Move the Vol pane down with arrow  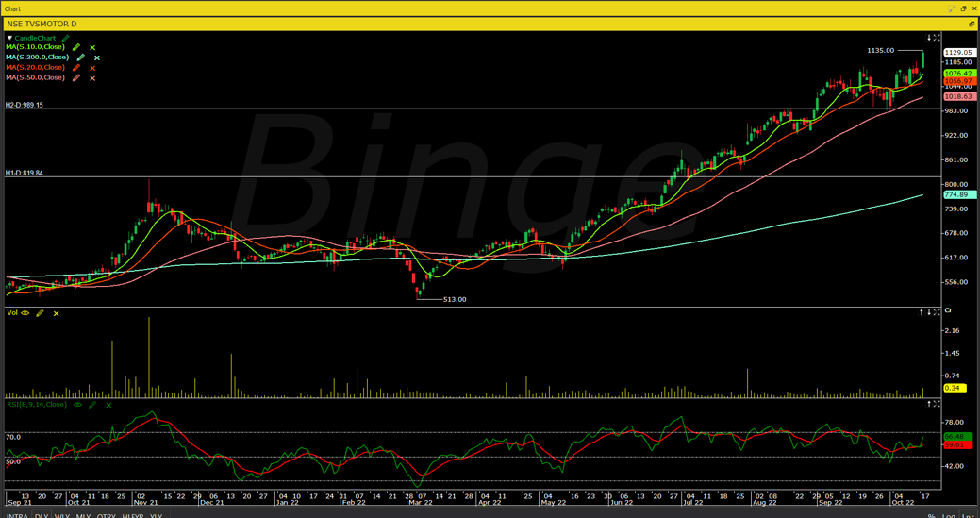(x=929, y=312)
